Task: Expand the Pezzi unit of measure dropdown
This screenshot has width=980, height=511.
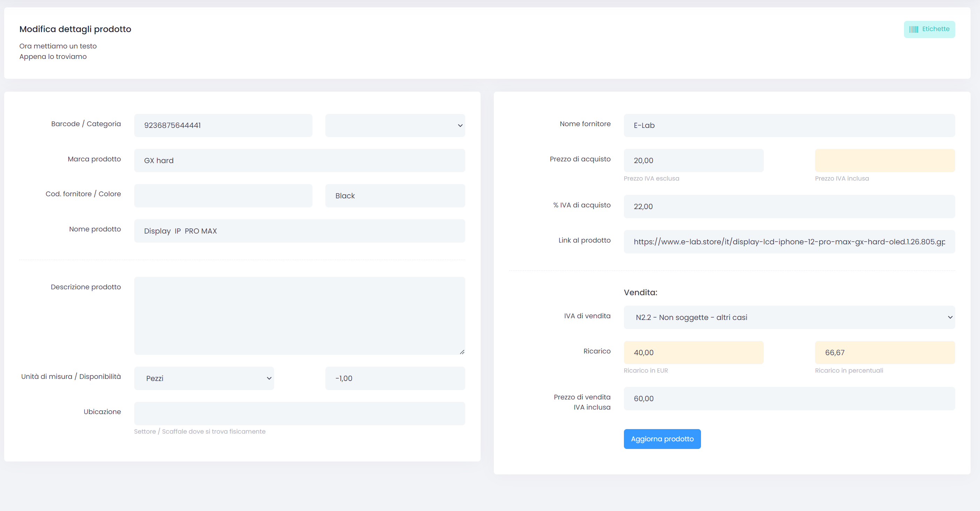Action: click(204, 378)
